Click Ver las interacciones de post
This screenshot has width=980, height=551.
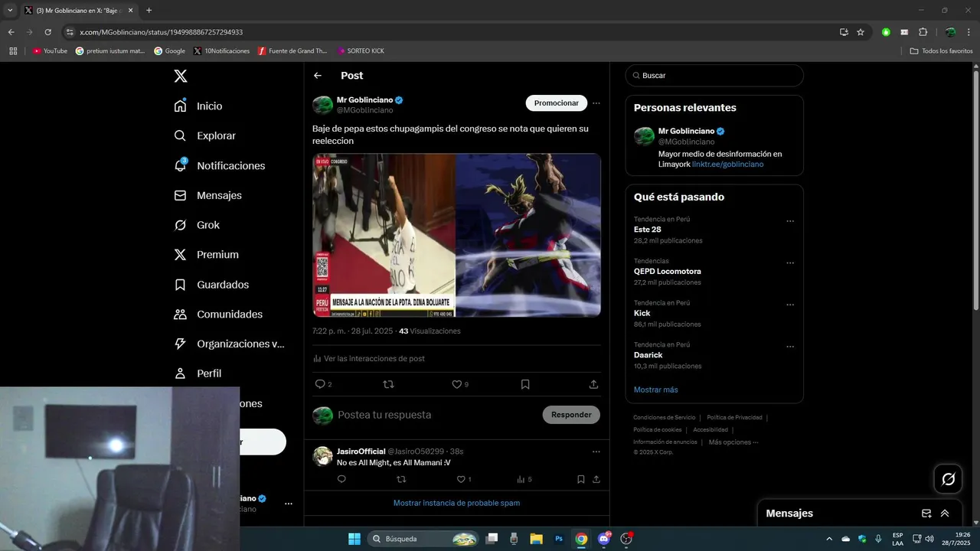click(369, 358)
